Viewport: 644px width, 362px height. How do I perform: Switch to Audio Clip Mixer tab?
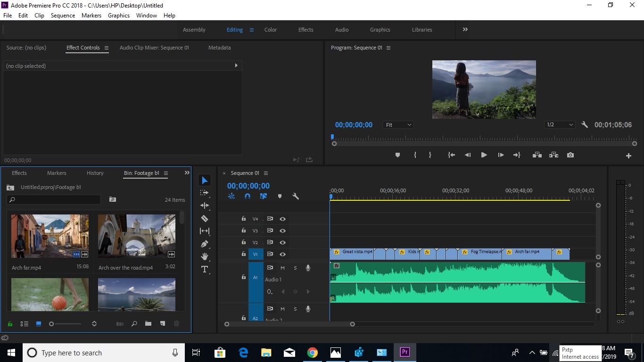(154, 48)
